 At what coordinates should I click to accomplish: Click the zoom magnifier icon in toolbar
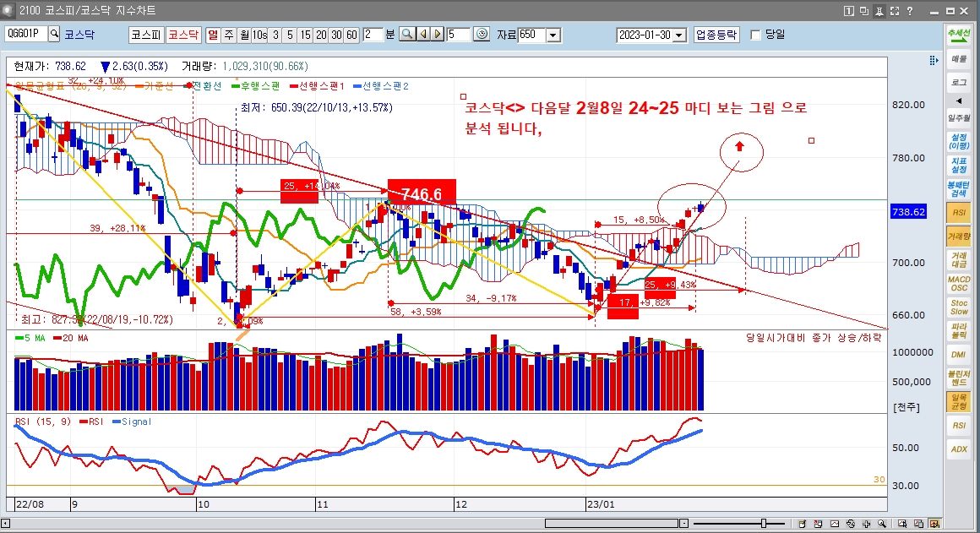point(407,35)
